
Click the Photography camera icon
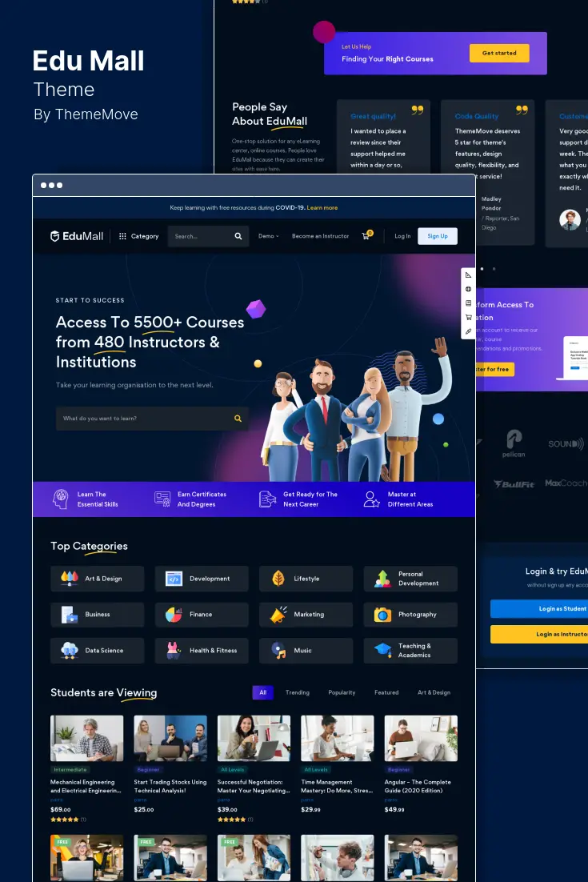[383, 614]
